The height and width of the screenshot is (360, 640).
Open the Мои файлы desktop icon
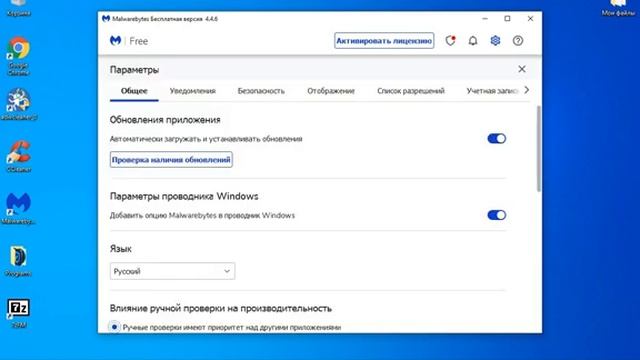(618, 8)
